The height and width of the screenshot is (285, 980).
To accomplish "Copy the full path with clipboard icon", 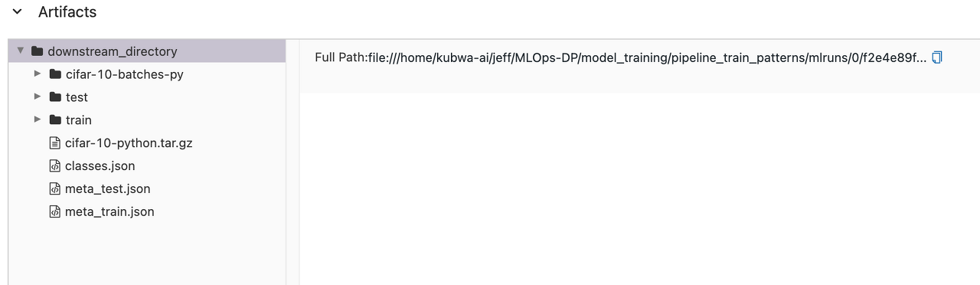I will [937, 57].
